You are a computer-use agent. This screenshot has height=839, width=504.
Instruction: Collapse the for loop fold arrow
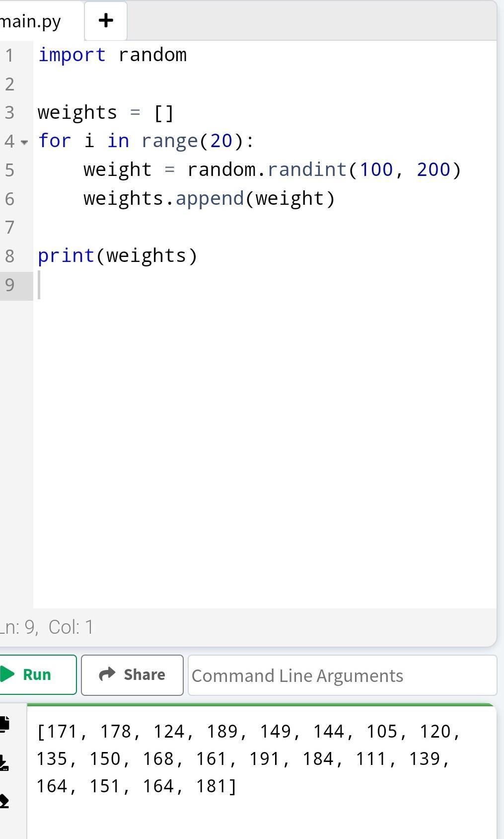click(24, 142)
